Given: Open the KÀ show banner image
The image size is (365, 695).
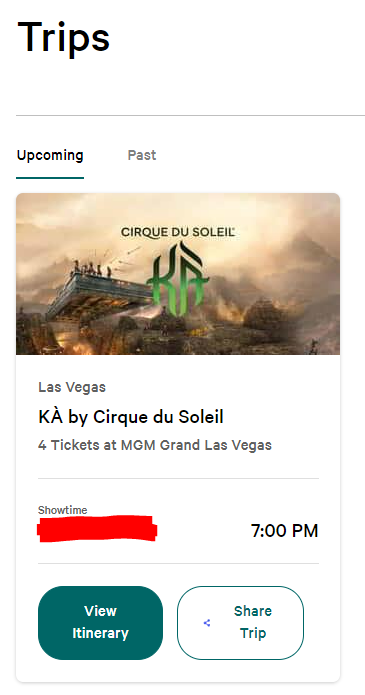Looking at the screenshot, I should coord(178,274).
